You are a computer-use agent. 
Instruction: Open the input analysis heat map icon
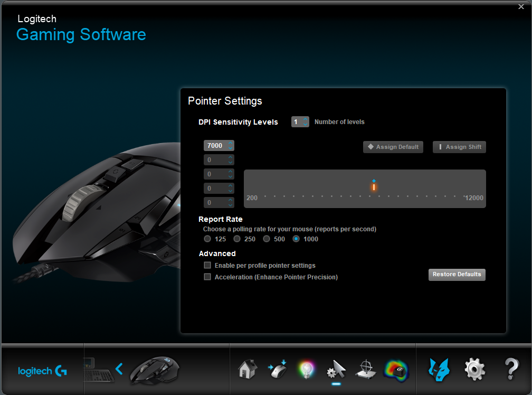pyautogui.click(x=396, y=370)
